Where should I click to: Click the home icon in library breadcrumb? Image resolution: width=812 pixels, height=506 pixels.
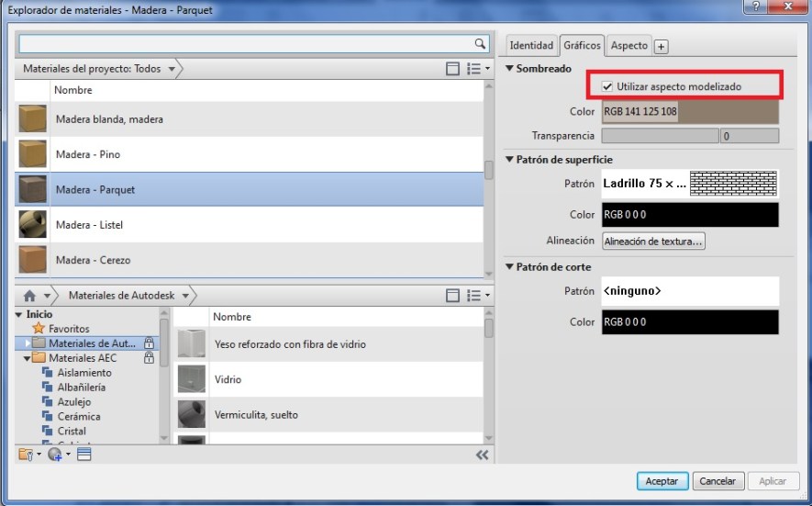click(29, 296)
